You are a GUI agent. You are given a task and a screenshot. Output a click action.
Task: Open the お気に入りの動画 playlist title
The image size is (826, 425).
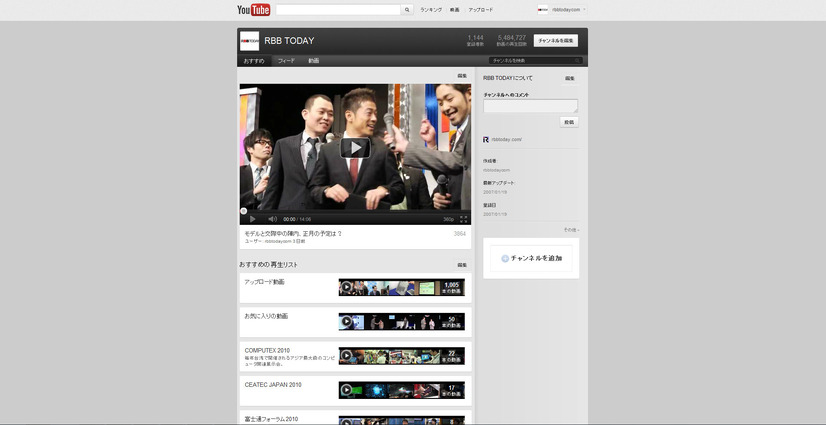click(266, 316)
